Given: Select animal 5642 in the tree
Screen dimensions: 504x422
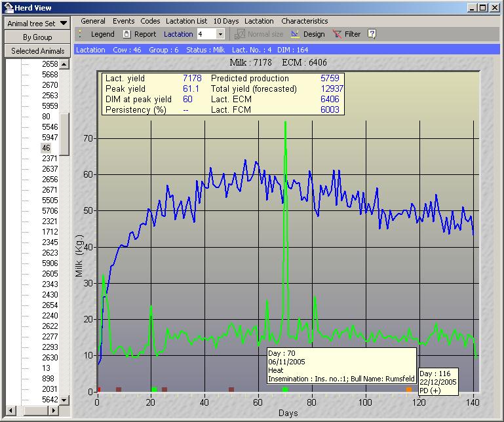Looking at the screenshot, I should (x=50, y=400).
